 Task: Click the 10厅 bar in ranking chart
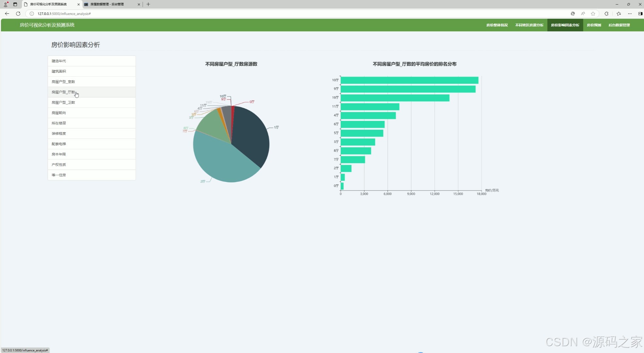[x=409, y=80]
